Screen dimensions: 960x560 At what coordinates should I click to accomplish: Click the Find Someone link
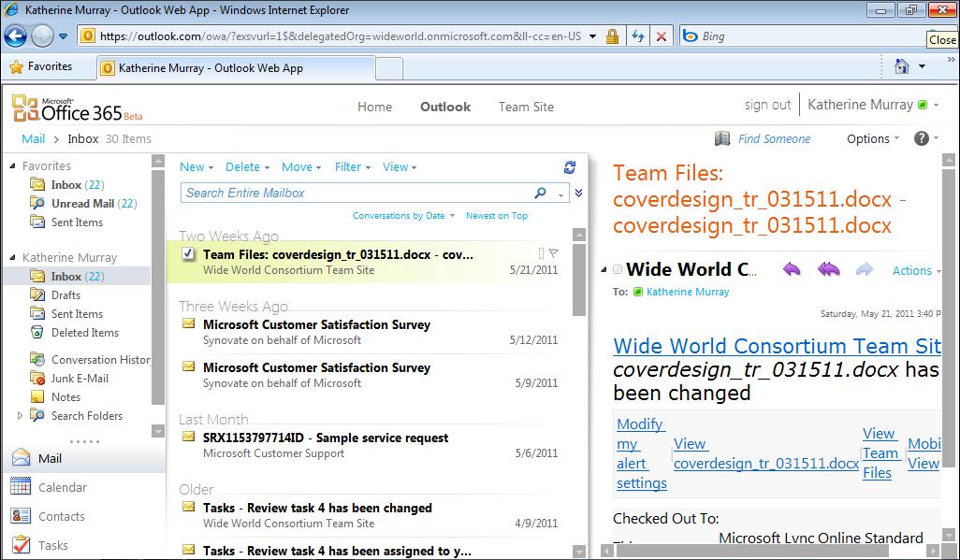[774, 139]
